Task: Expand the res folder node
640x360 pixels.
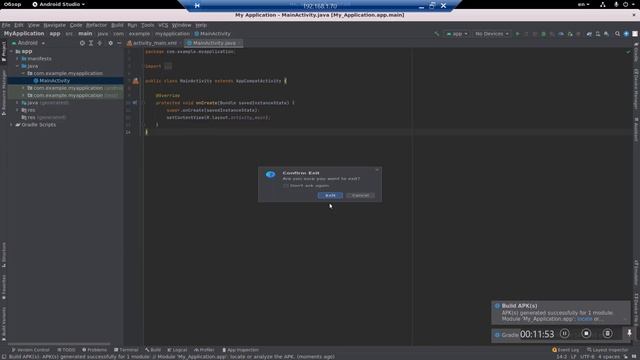Action: click(x=18, y=110)
